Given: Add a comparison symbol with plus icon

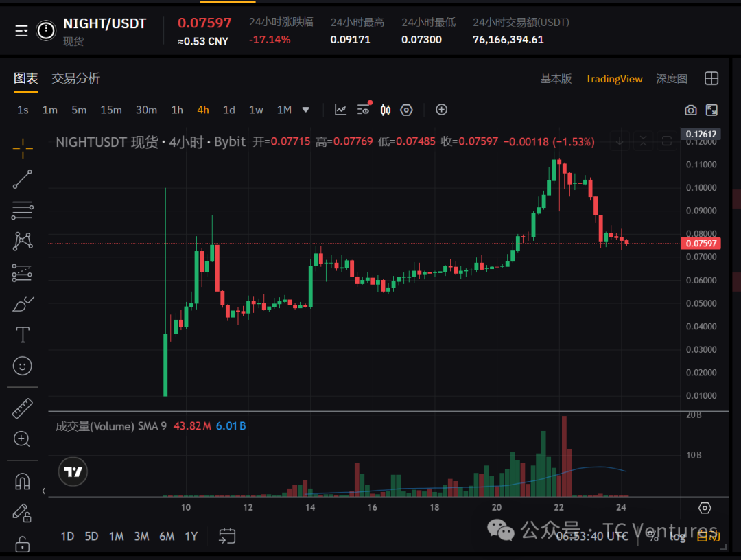Looking at the screenshot, I should 441,110.
